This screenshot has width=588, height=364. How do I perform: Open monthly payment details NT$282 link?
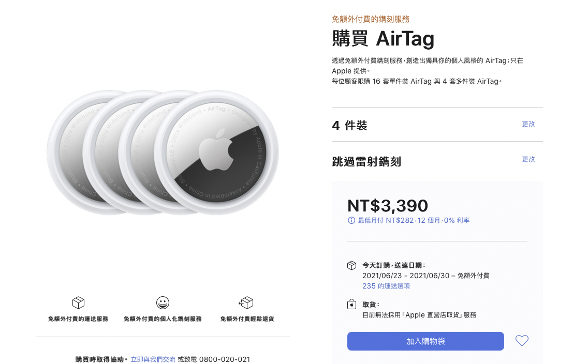click(x=414, y=221)
